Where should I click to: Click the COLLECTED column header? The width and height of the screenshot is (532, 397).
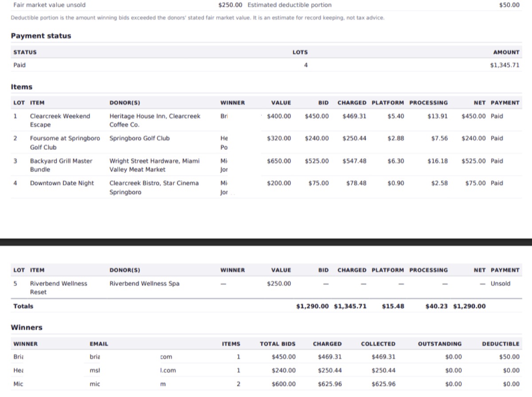tap(378, 344)
